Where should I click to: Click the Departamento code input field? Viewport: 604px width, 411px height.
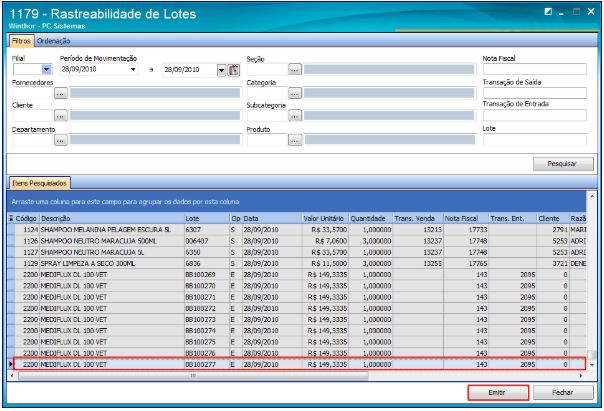coord(32,140)
